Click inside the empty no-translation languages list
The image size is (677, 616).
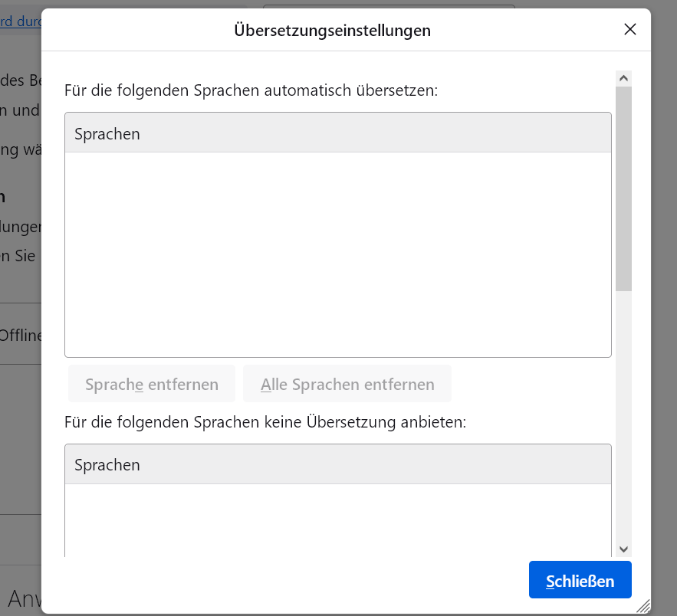tap(337, 519)
